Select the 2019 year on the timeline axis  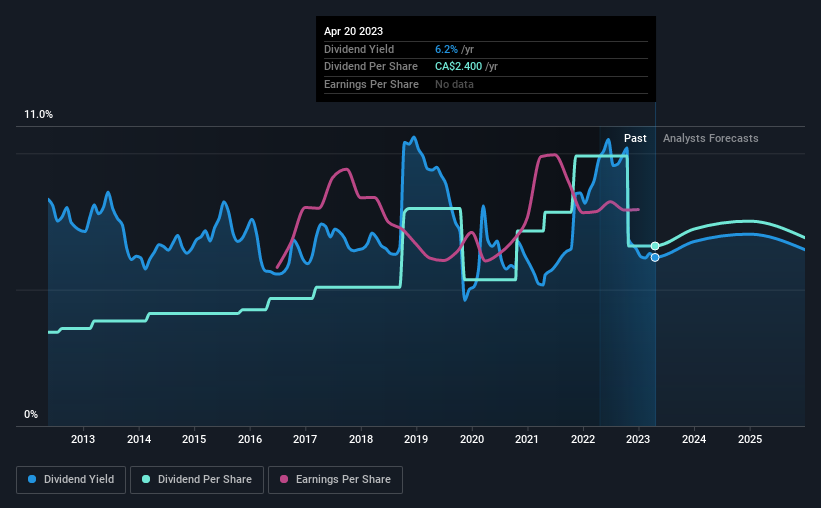[x=416, y=439]
